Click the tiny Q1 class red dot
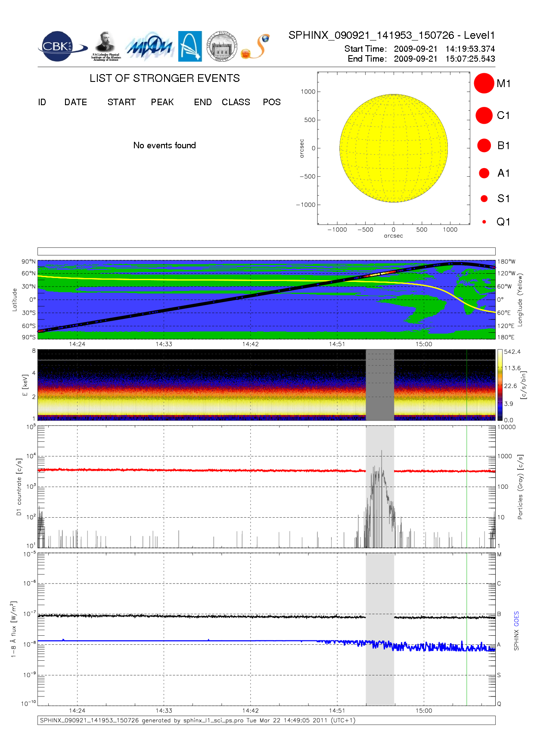534x756 pixels. pyautogui.click(x=484, y=222)
